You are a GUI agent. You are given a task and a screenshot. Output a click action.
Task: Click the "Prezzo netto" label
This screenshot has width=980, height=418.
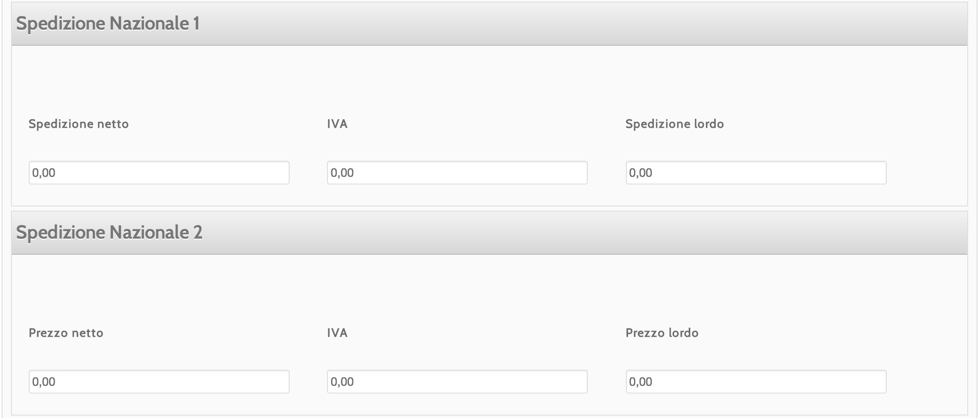66,333
